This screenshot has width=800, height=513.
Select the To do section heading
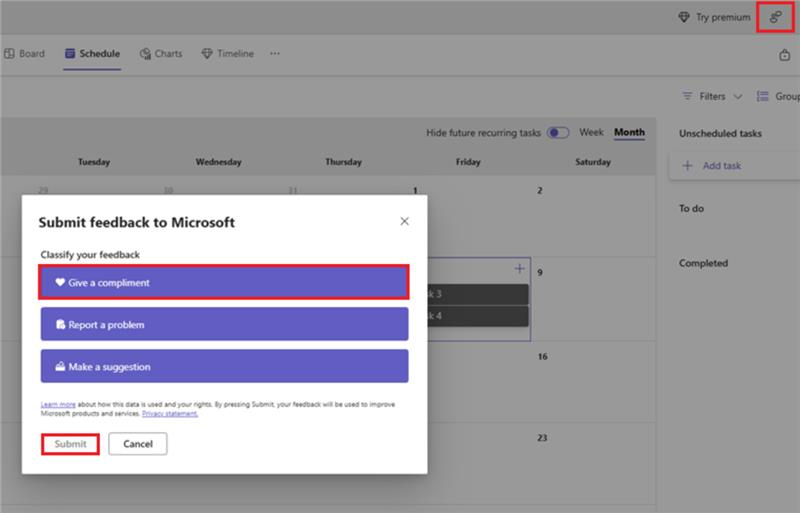coord(691,208)
